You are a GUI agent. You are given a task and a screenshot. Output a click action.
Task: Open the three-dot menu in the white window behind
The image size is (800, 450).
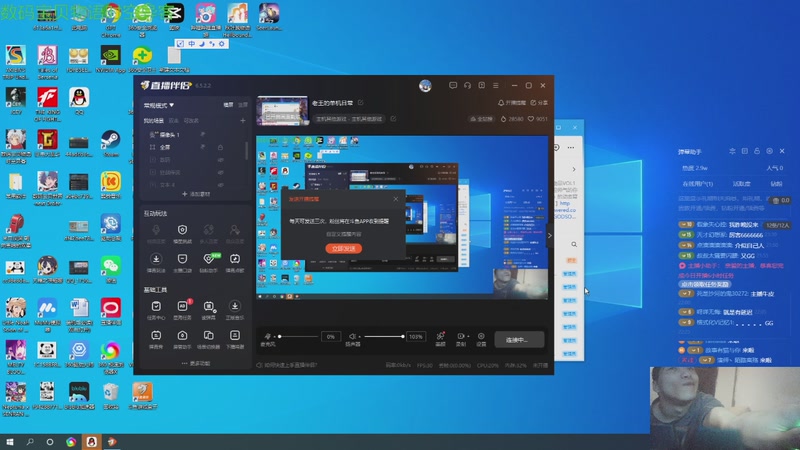click(x=570, y=147)
